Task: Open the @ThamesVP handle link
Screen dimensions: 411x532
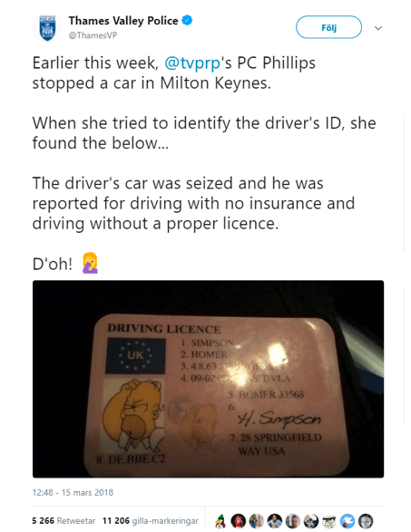Action: (93, 35)
